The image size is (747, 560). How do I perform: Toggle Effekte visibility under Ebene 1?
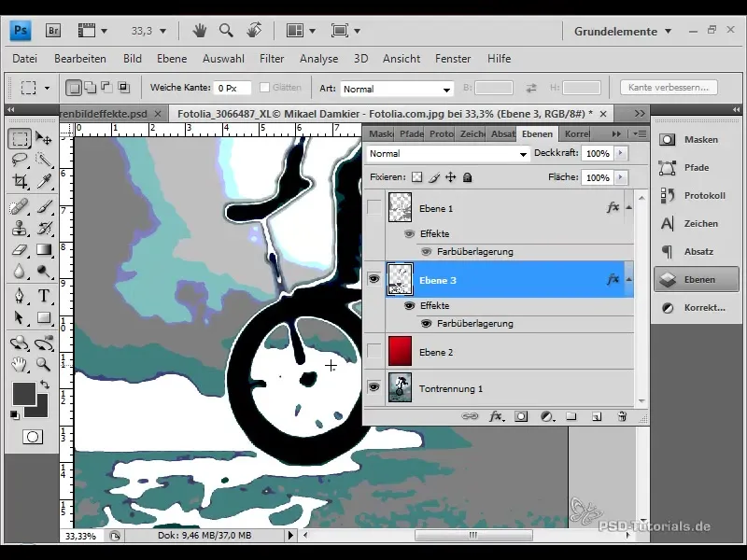tap(409, 234)
